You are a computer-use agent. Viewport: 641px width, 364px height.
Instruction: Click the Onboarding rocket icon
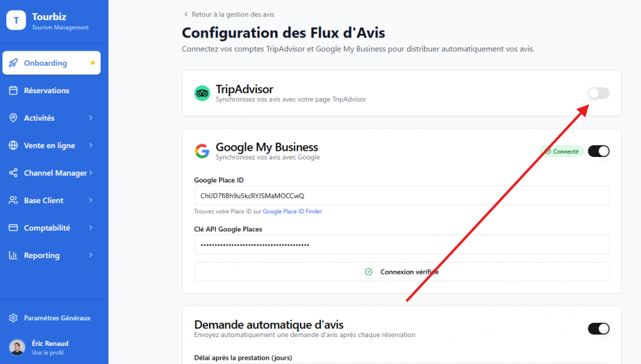pos(13,63)
